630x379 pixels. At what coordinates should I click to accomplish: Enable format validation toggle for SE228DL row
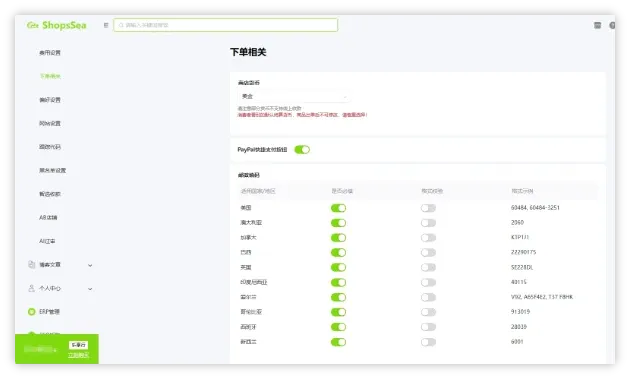coord(428,267)
